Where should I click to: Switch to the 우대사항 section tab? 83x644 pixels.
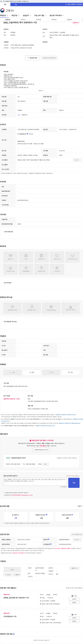(x=38, y=20)
